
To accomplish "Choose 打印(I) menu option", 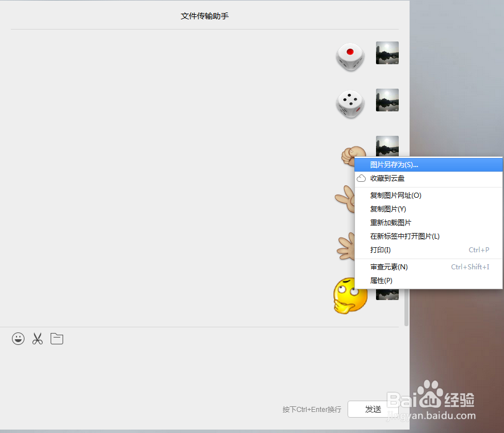I will 428,250.
